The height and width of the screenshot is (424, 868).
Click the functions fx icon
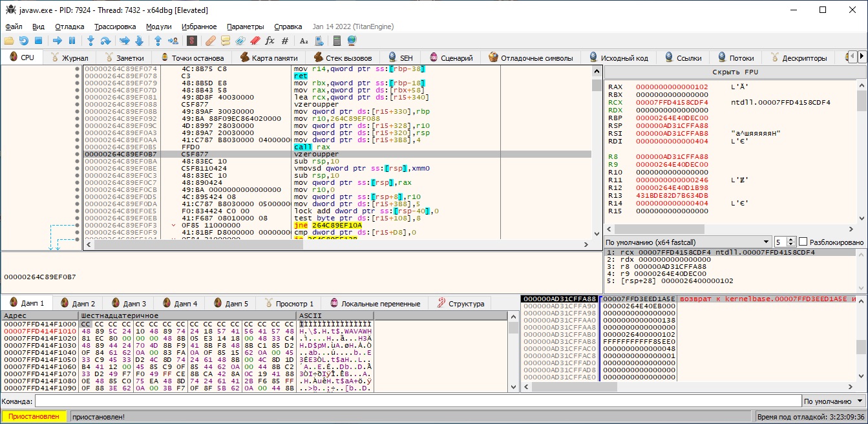point(270,41)
